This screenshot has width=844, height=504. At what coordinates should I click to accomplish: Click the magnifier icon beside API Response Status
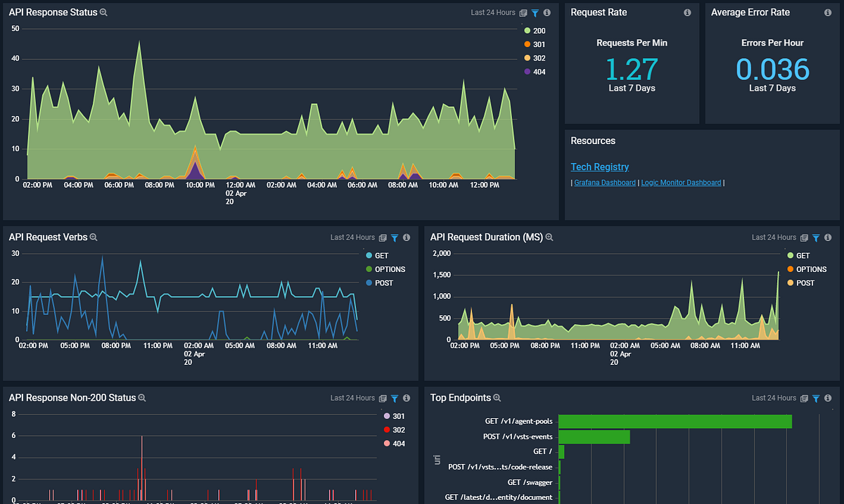(x=104, y=13)
